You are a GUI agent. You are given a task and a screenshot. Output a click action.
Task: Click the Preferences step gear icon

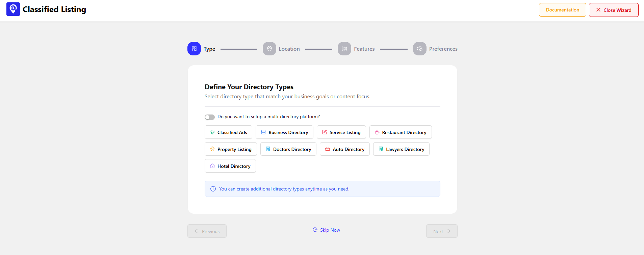point(420,49)
